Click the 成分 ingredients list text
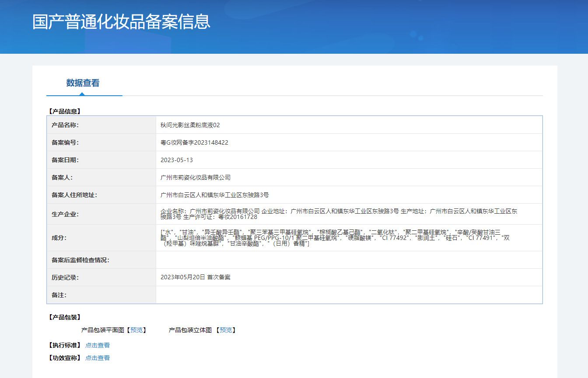588x378 pixels. click(335, 238)
